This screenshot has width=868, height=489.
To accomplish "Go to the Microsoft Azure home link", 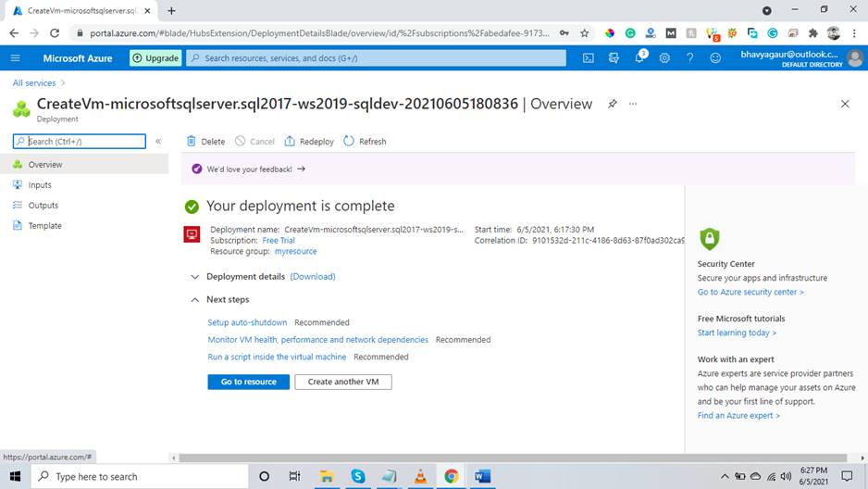I will [x=78, y=58].
